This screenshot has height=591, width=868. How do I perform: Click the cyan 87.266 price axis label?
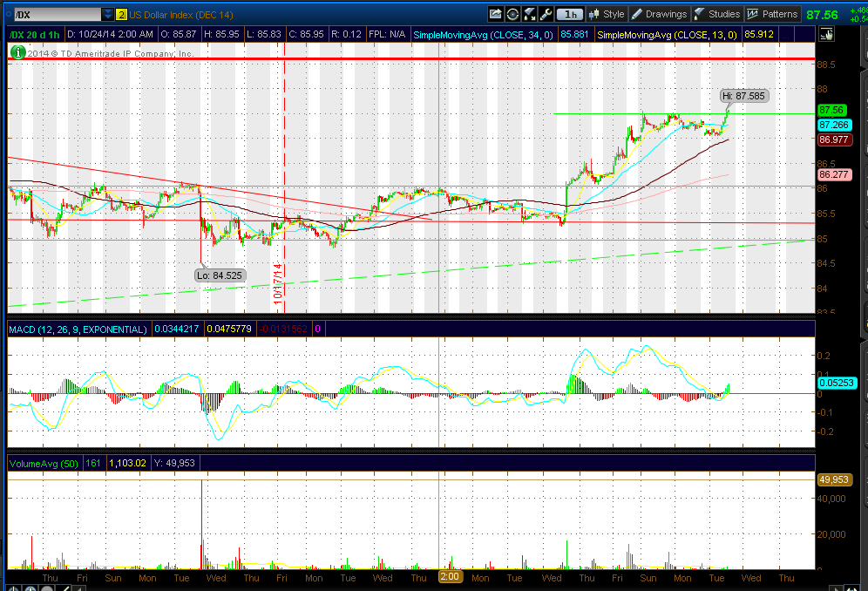(834, 125)
